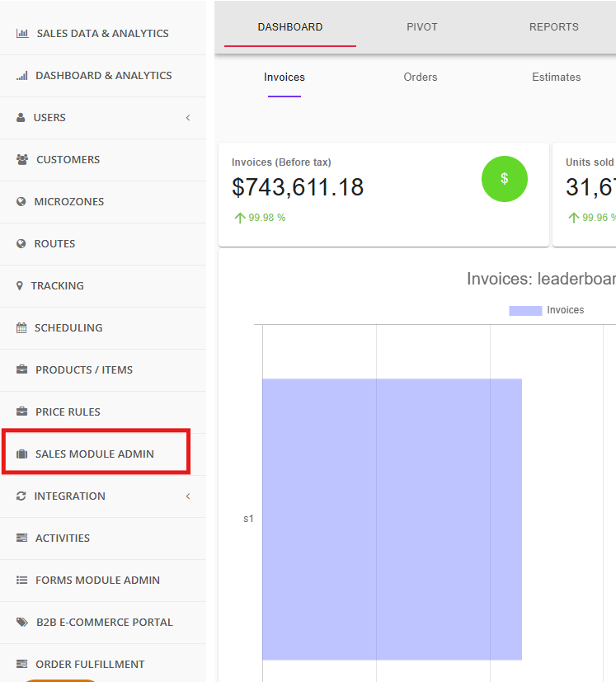Image resolution: width=616 pixels, height=682 pixels.
Task: Click the Scheduling calendar icon
Action: pyautogui.click(x=21, y=328)
